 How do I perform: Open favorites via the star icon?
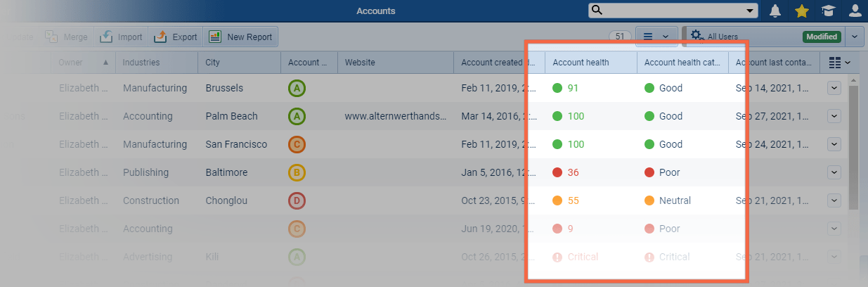(802, 11)
